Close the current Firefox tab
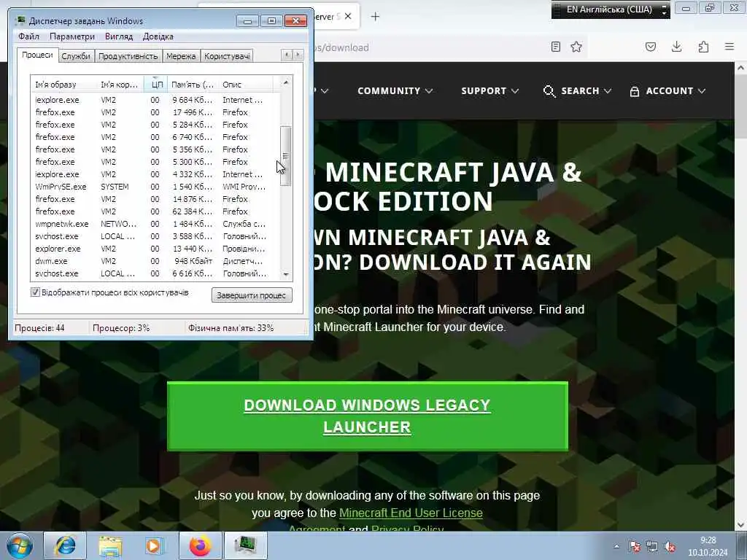 tap(348, 16)
